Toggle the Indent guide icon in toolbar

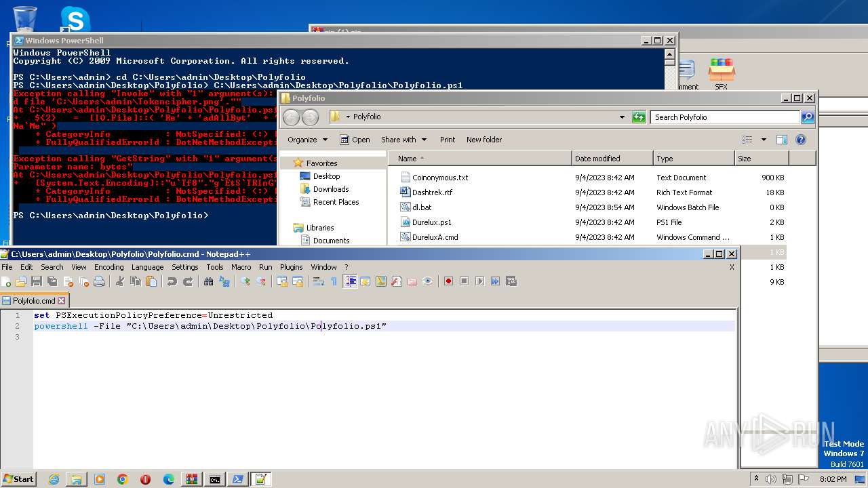(351, 281)
